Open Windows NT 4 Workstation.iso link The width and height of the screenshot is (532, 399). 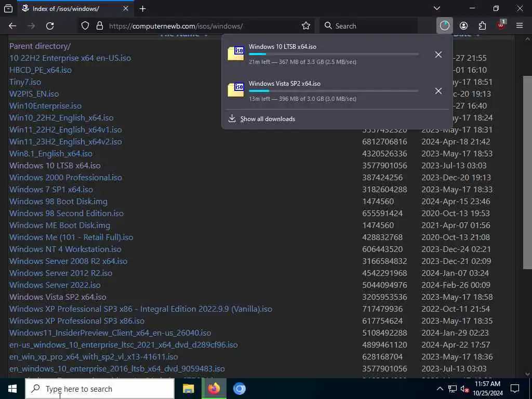pos(65,249)
